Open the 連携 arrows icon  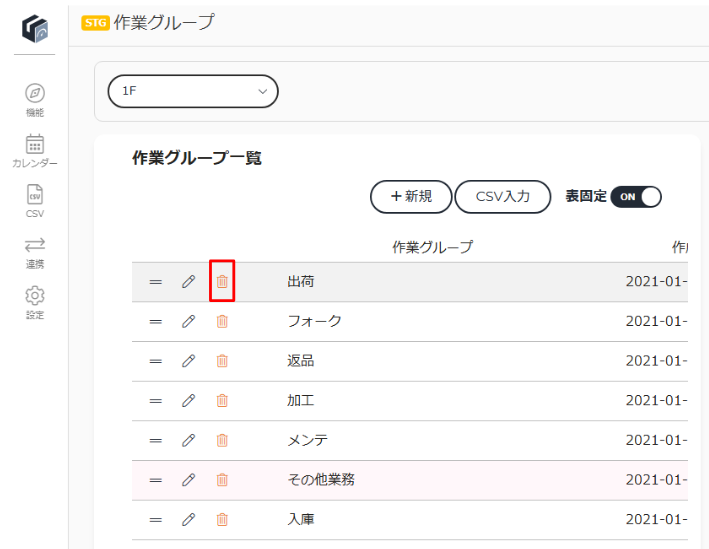(x=35, y=245)
